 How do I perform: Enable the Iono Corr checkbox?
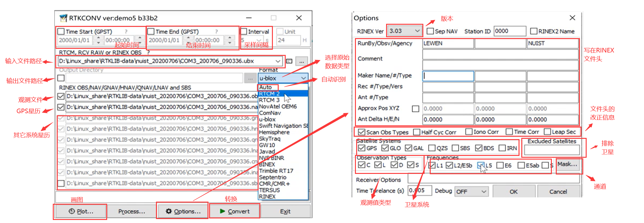[469, 132]
